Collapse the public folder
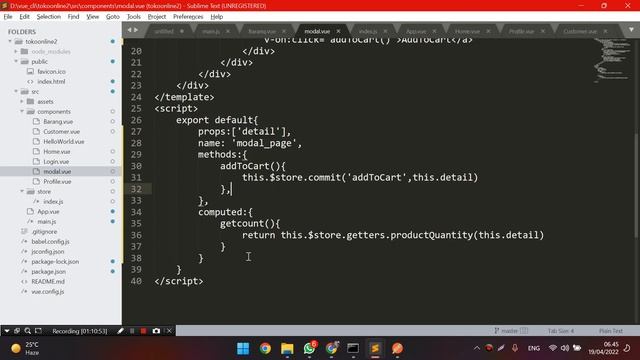The width and height of the screenshot is (640, 360). coord(16,62)
